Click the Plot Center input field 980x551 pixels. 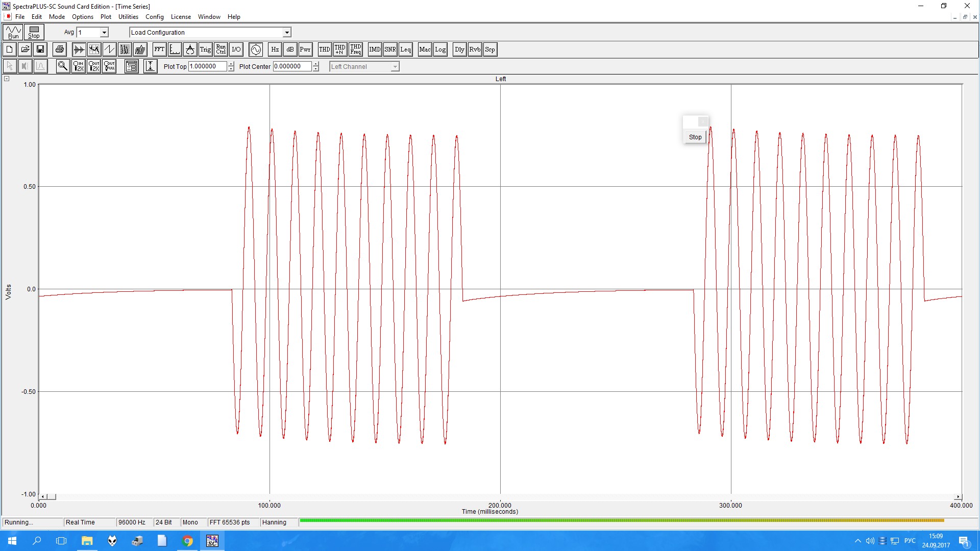pyautogui.click(x=292, y=66)
